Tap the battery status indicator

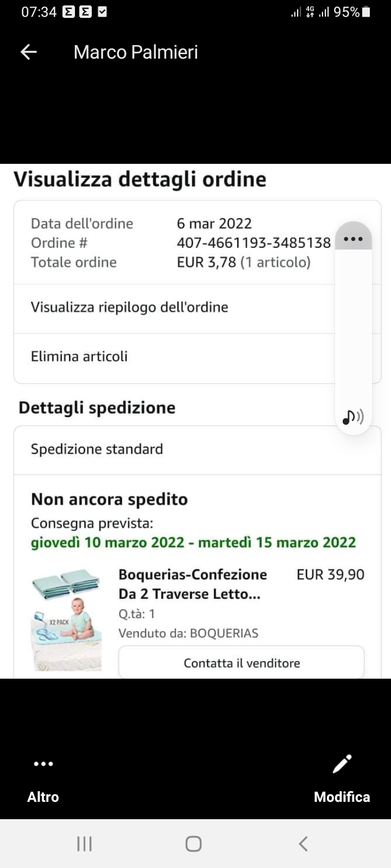coord(366,11)
